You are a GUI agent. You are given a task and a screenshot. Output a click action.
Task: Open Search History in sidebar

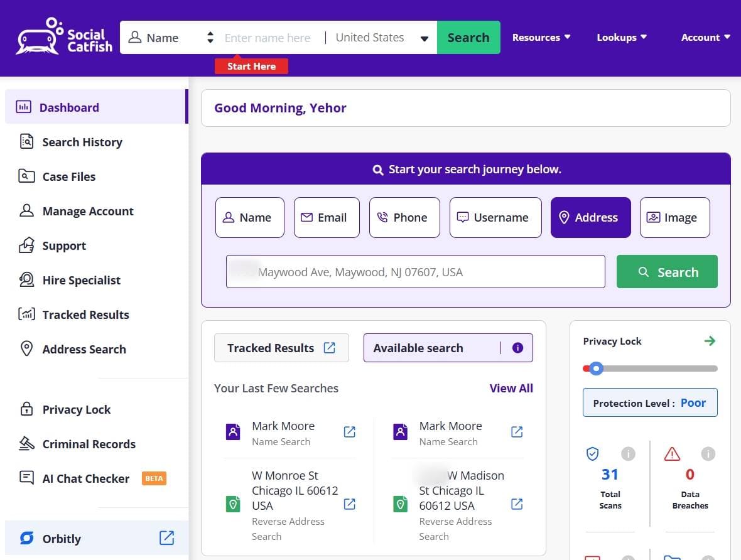click(82, 142)
